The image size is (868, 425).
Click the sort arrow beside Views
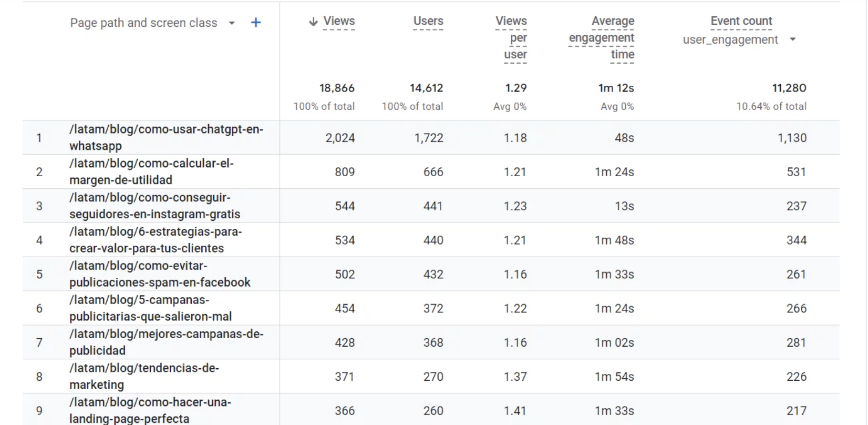tap(314, 22)
